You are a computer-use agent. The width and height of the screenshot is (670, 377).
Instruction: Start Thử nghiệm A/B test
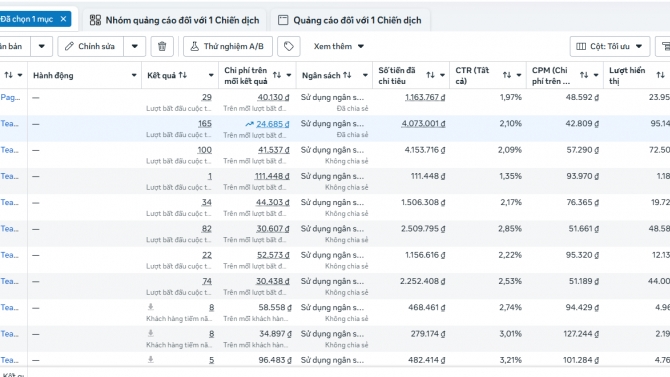click(228, 46)
